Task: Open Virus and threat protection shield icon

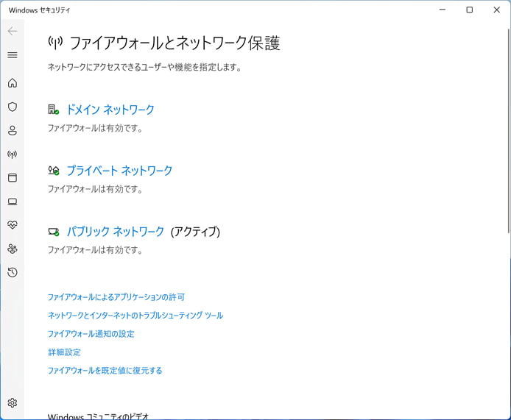Action: point(13,107)
